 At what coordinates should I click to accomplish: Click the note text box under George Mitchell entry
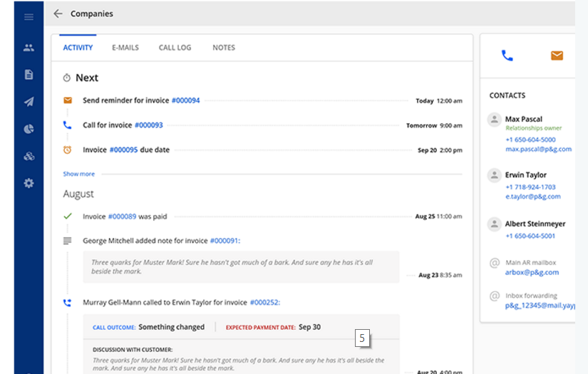pos(241,267)
